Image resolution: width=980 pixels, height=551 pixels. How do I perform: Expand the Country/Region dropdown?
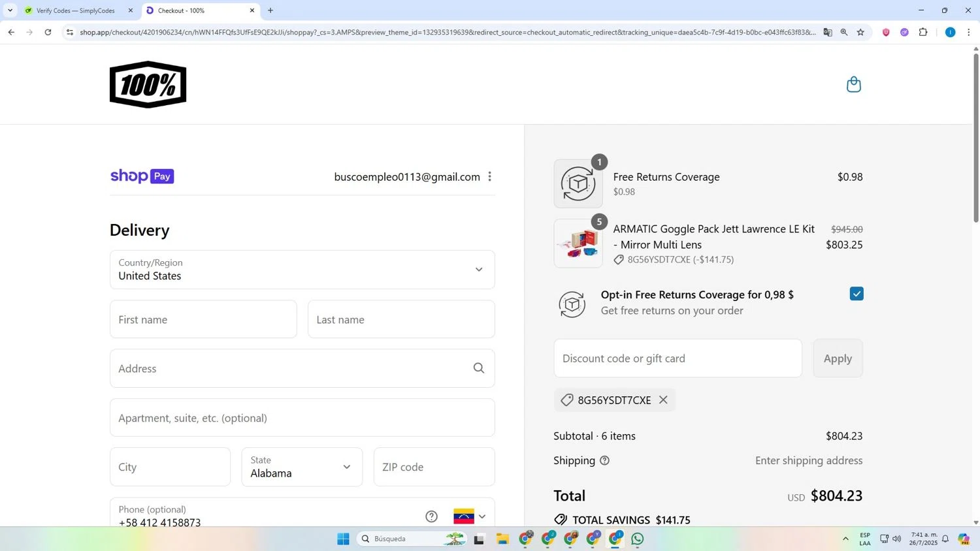(302, 270)
